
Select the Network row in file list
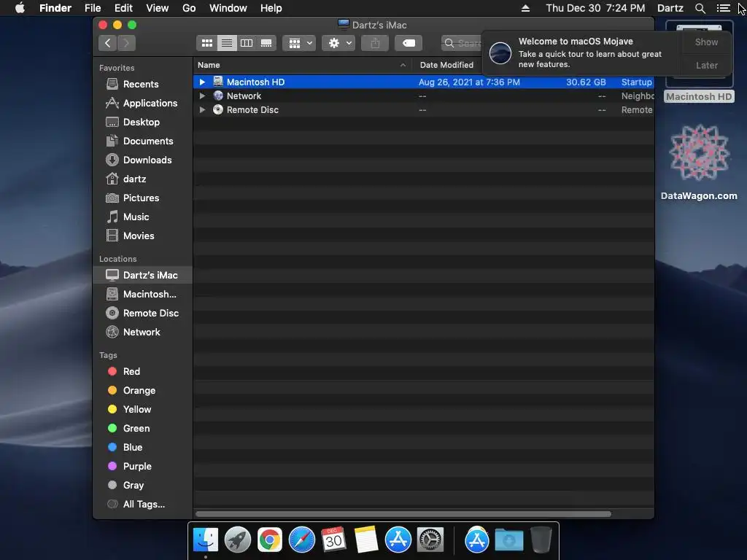(x=423, y=96)
